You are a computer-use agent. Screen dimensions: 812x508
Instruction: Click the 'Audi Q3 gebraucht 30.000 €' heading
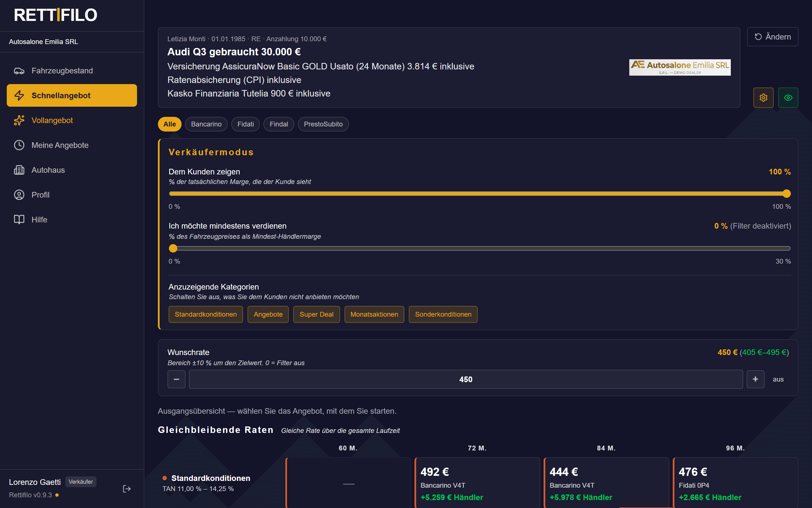234,52
